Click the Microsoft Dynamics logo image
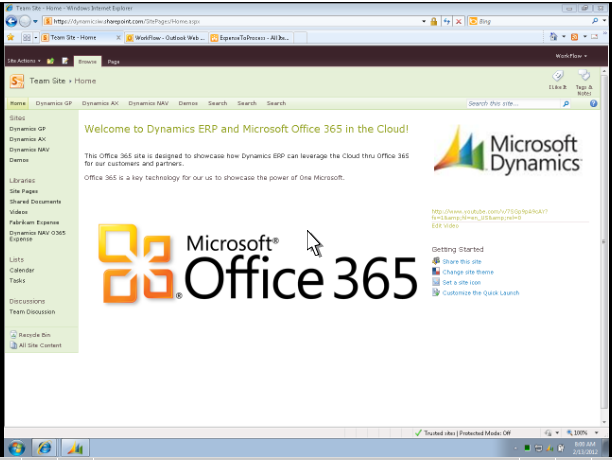612x460 pixels. pyautogui.click(x=507, y=149)
